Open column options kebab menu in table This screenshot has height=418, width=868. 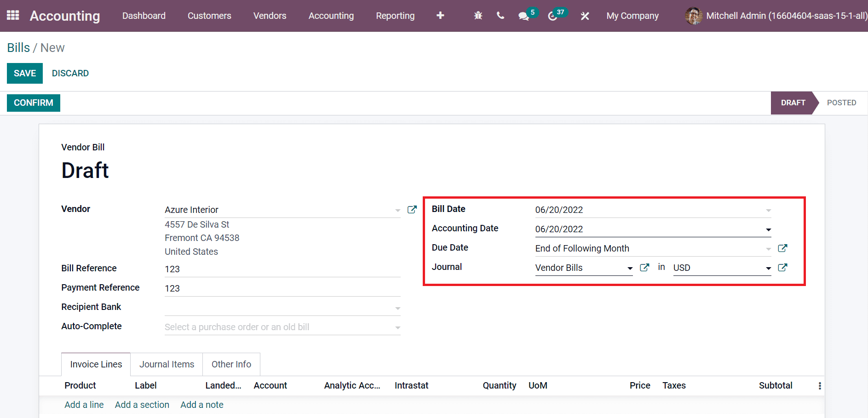tap(819, 386)
